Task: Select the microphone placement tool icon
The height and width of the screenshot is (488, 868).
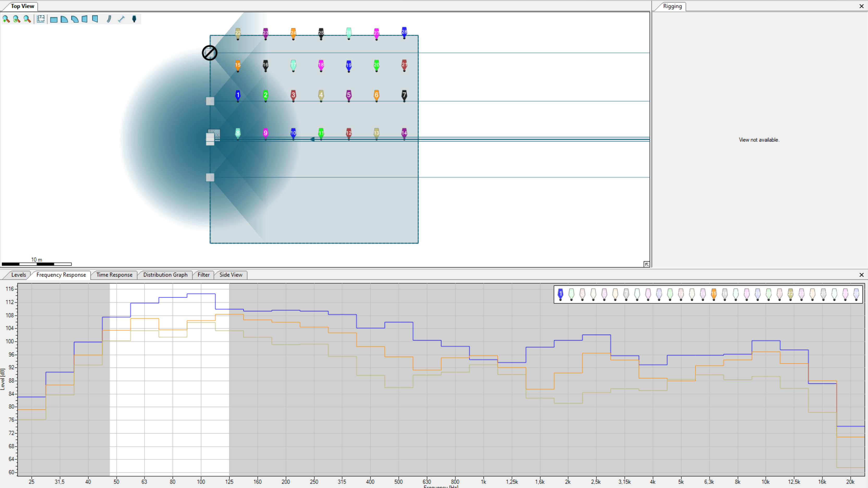Action: pos(134,19)
